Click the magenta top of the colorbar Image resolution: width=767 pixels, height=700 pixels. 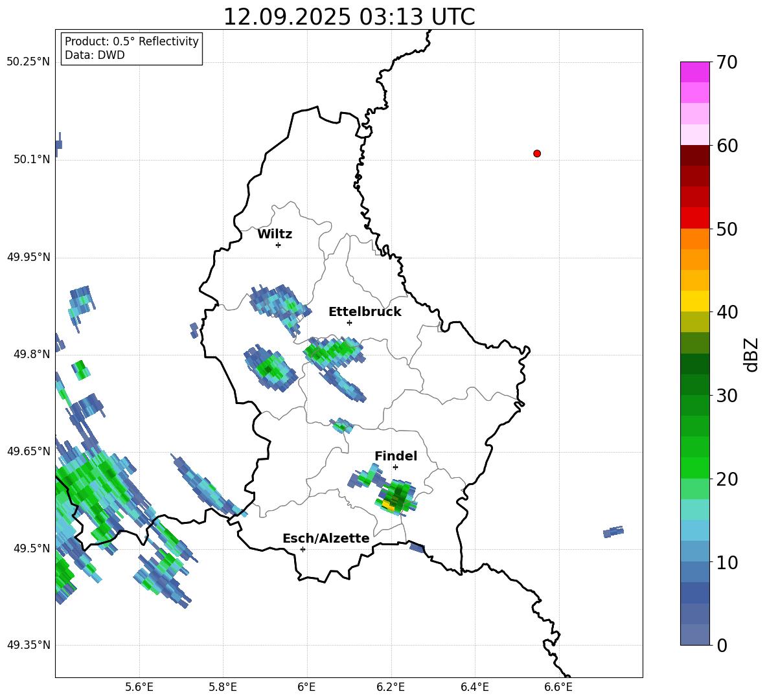[694, 72]
